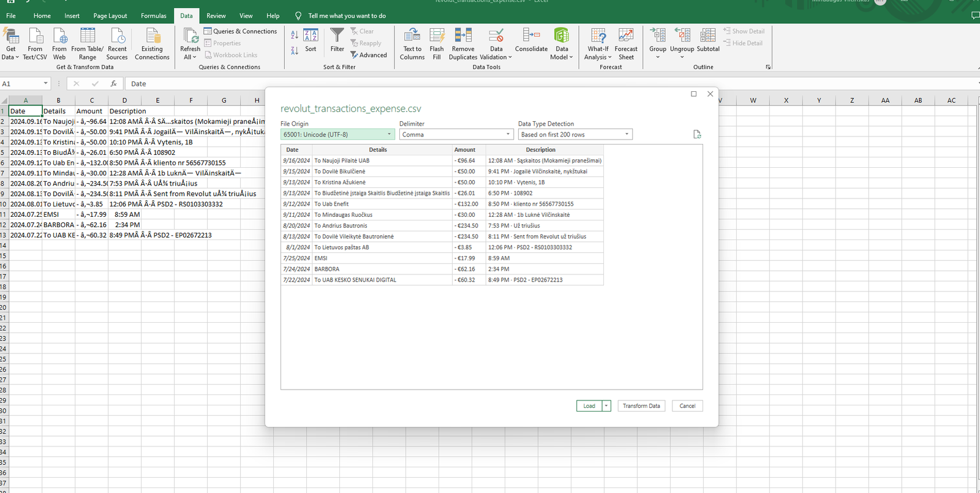980x493 pixels.
Task: Sort Z to A descending
Action: tap(295, 50)
